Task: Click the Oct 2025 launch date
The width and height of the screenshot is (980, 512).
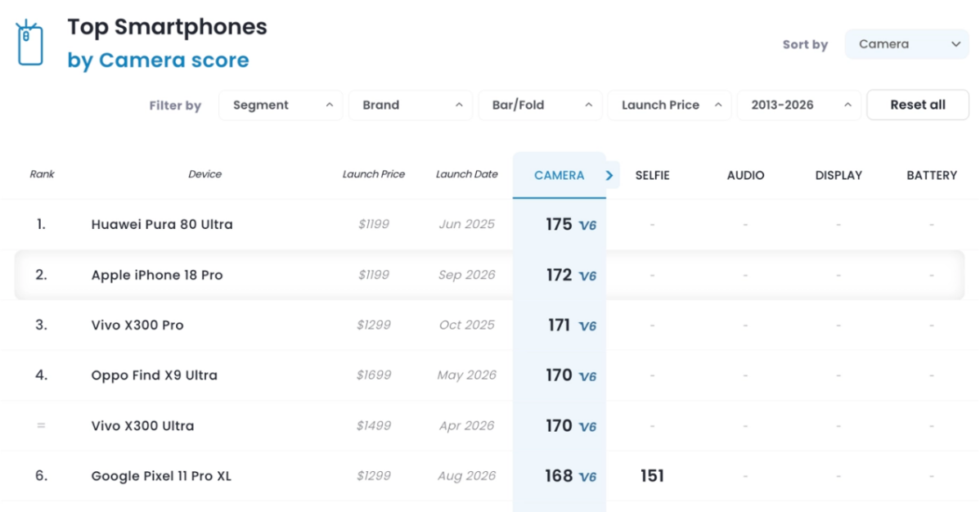Action: pos(467,325)
